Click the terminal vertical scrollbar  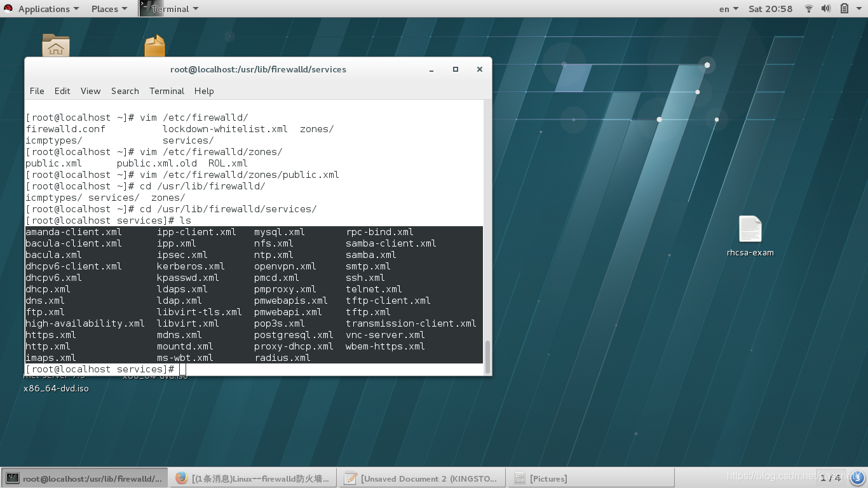(487, 356)
